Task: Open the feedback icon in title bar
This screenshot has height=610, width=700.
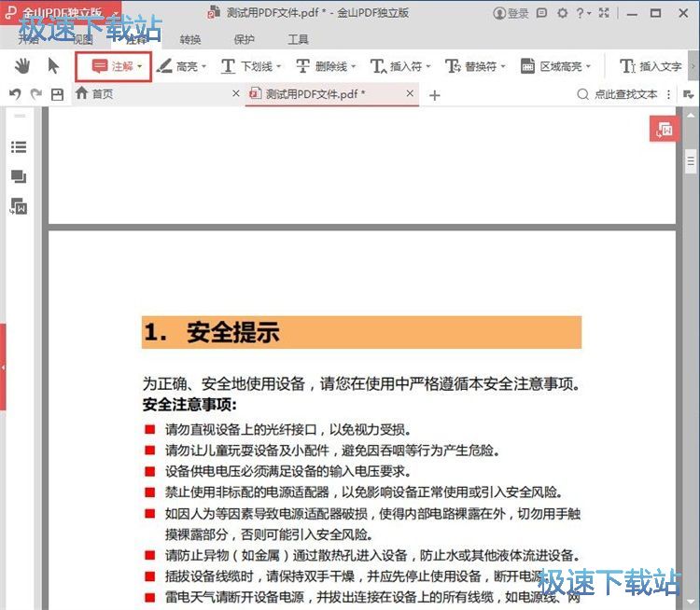Action: click(541, 13)
